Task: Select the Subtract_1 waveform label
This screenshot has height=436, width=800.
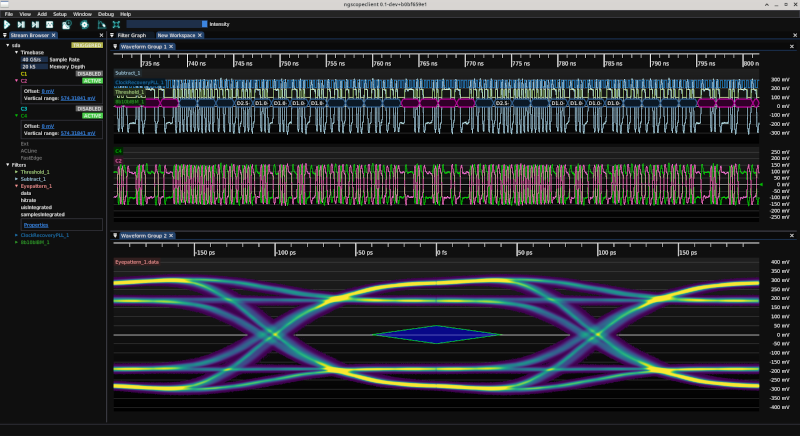Action: pyautogui.click(x=128, y=73)
